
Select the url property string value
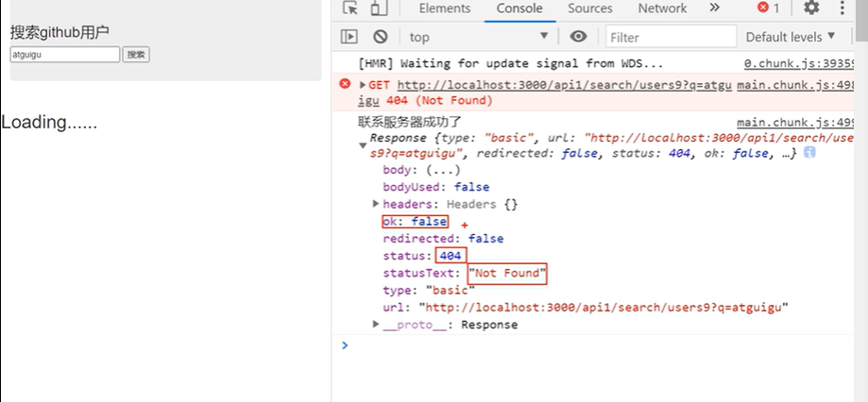pyautogui.click(x=604, y=307)
